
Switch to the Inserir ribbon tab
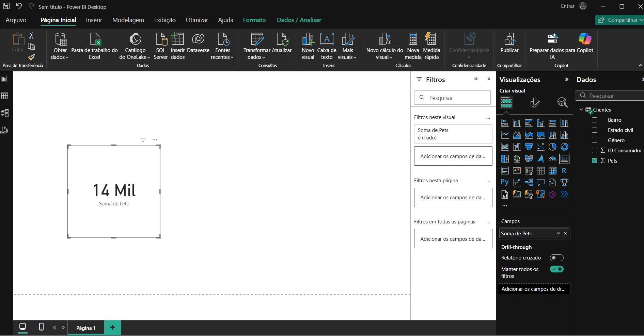click(94, 20)
